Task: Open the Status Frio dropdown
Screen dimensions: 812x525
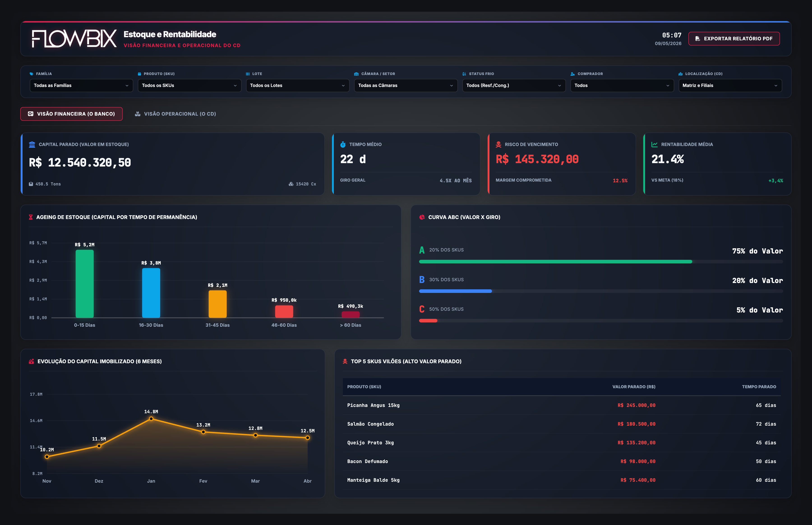Action: [x=514, y=86]
